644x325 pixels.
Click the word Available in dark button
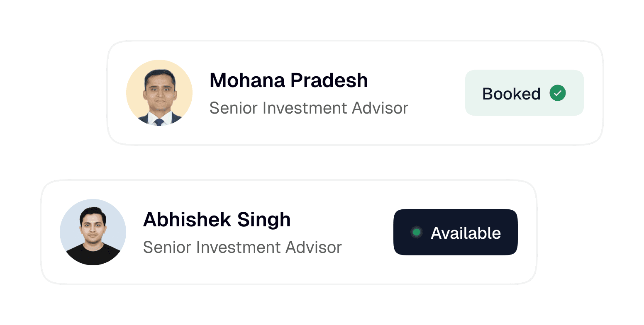(466, 233)
